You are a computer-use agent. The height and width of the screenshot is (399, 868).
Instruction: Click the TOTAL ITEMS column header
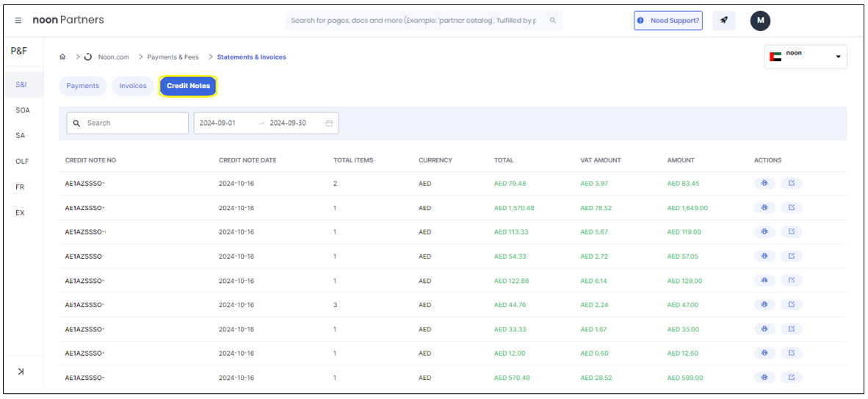pyautogui.click(x=353, y=160)
